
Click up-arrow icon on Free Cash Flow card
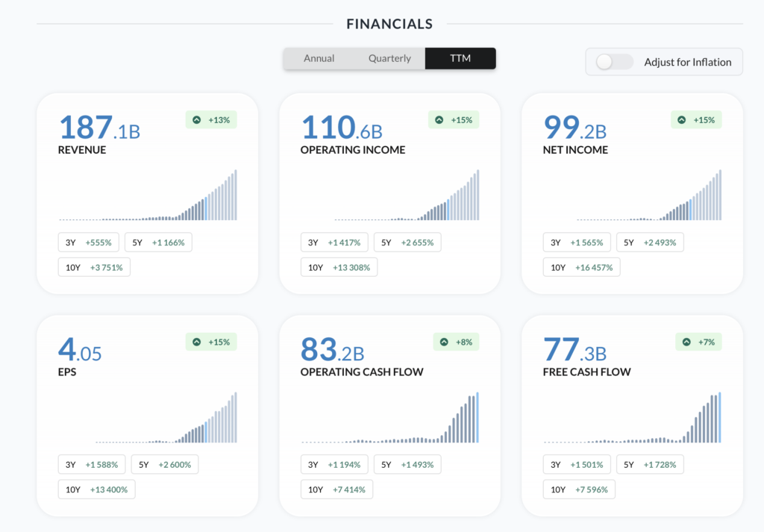687,342
